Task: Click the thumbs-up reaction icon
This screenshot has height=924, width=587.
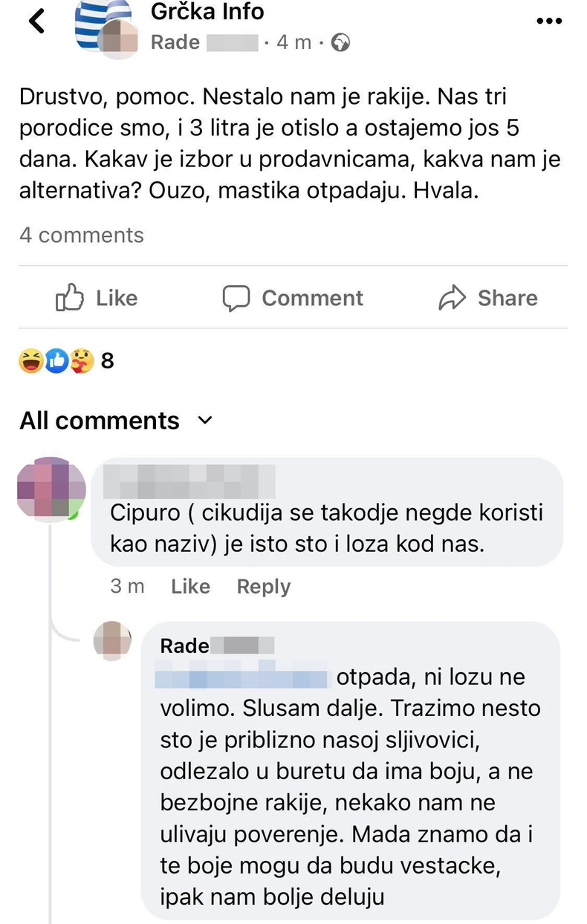Action: point(56,361)
